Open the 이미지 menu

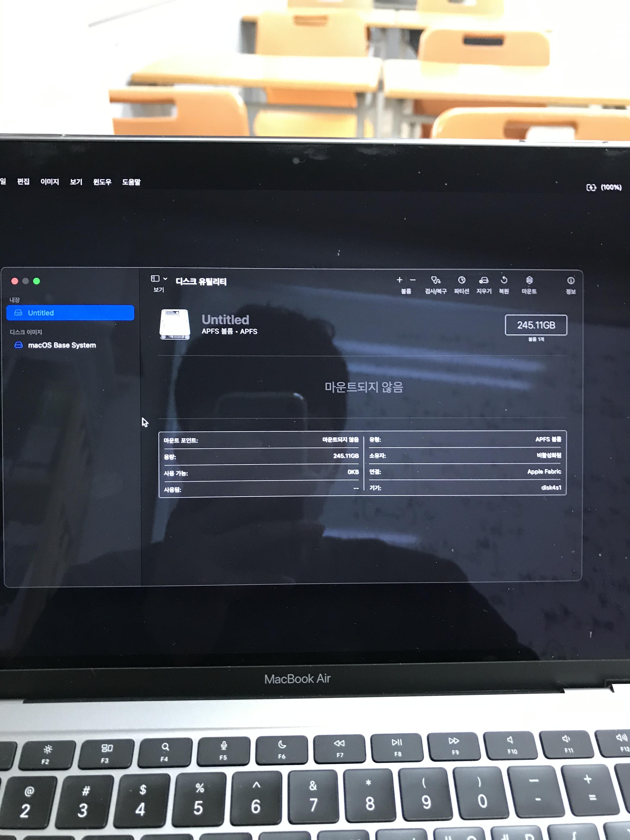coord(50,182)
